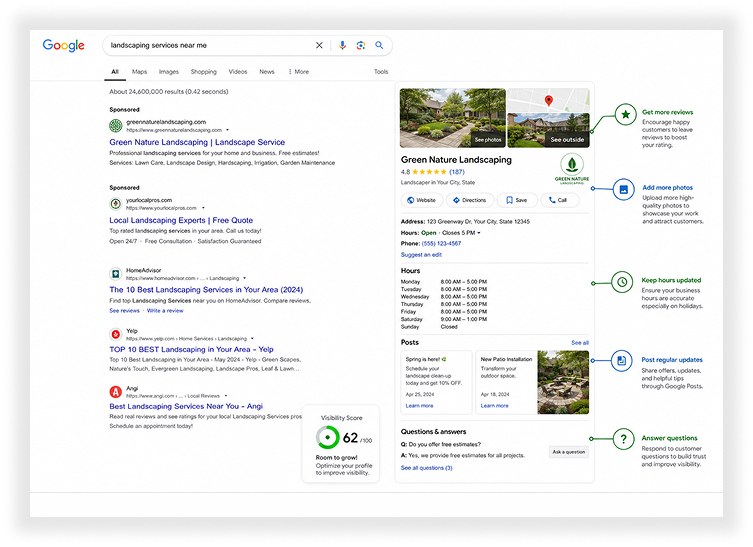The width and height of the screenshot is (753, 547).
Task: Click the Visibility Score ring gauge
Action: pos(328,438)
